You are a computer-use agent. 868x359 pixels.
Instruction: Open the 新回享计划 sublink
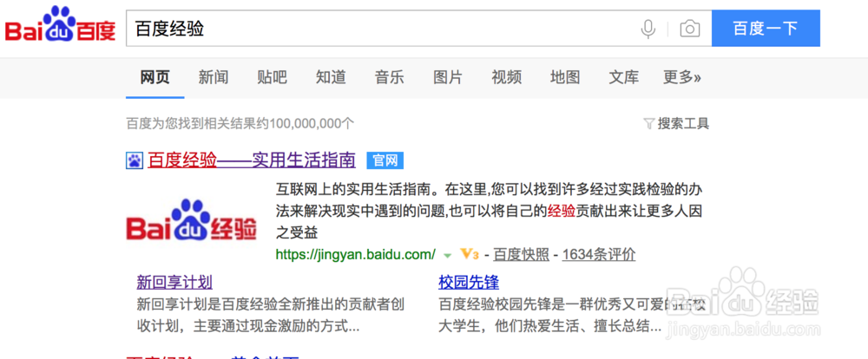point(174,283)
